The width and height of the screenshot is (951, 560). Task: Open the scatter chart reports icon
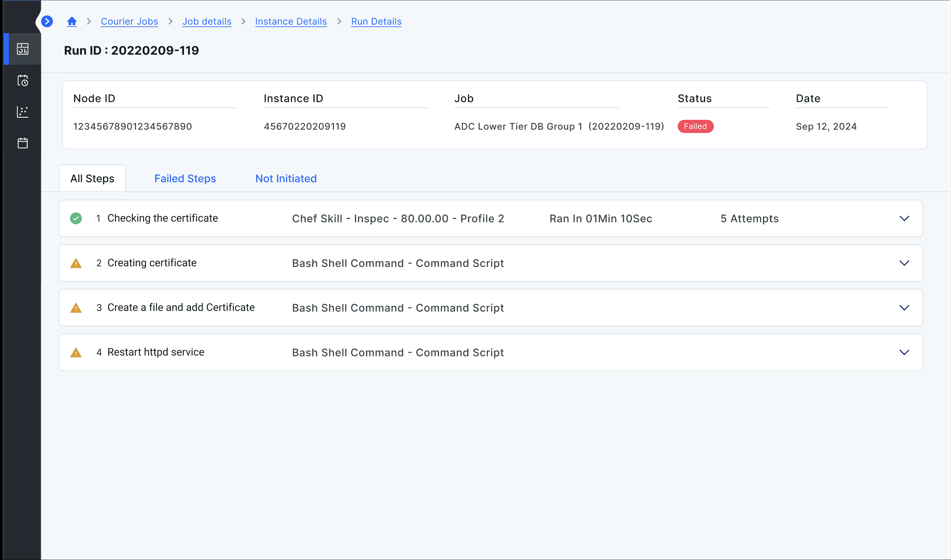click(23, 112)
